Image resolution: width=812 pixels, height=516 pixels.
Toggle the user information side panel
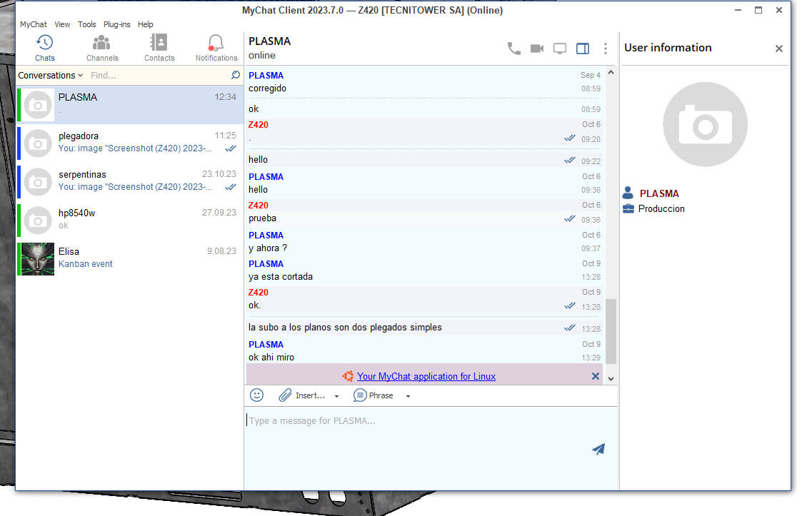(583, 49)
